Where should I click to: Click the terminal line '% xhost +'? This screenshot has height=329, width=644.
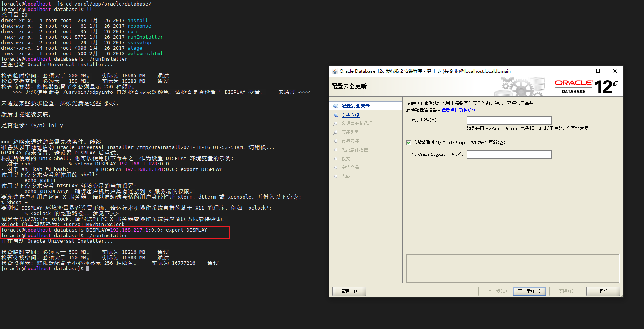point(14,203)
